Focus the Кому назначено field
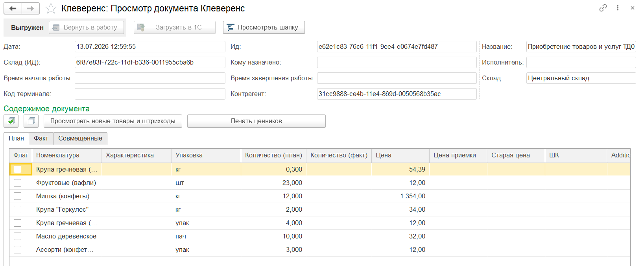This screenshot has height=266, width=644. coord(397,63)
